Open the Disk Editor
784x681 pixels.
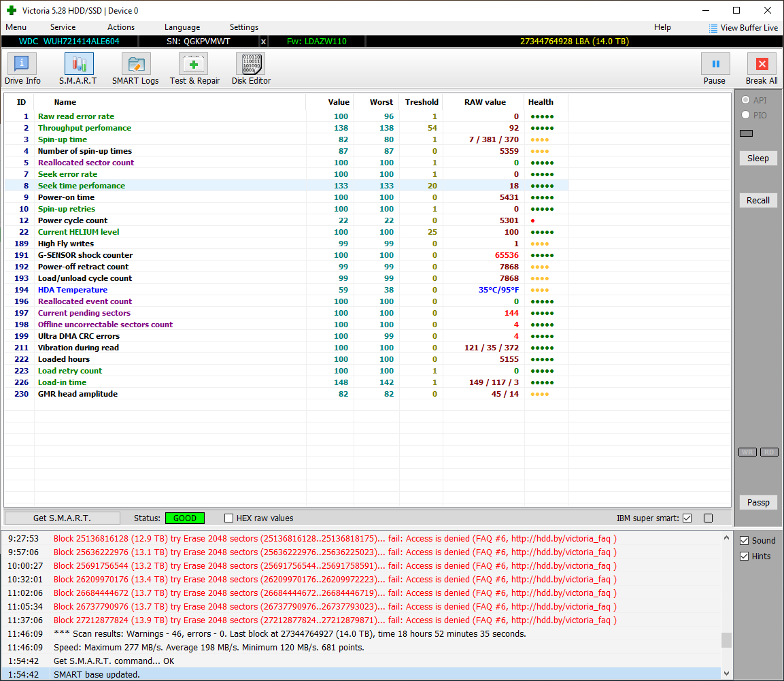click(251, 69)
